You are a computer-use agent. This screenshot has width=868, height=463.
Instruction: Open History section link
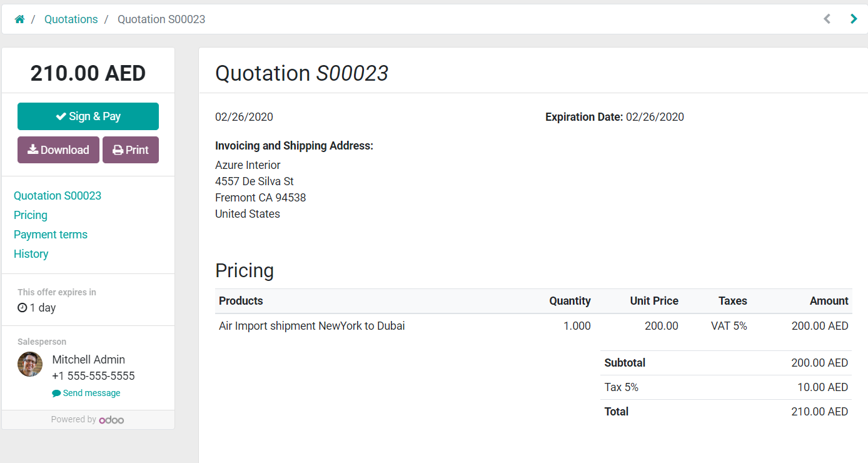31,254
